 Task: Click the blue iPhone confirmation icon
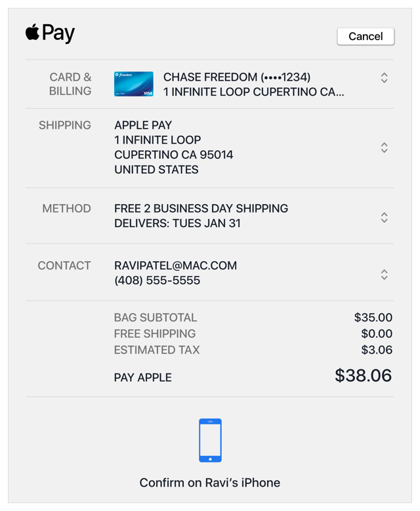tap(210, 440)
